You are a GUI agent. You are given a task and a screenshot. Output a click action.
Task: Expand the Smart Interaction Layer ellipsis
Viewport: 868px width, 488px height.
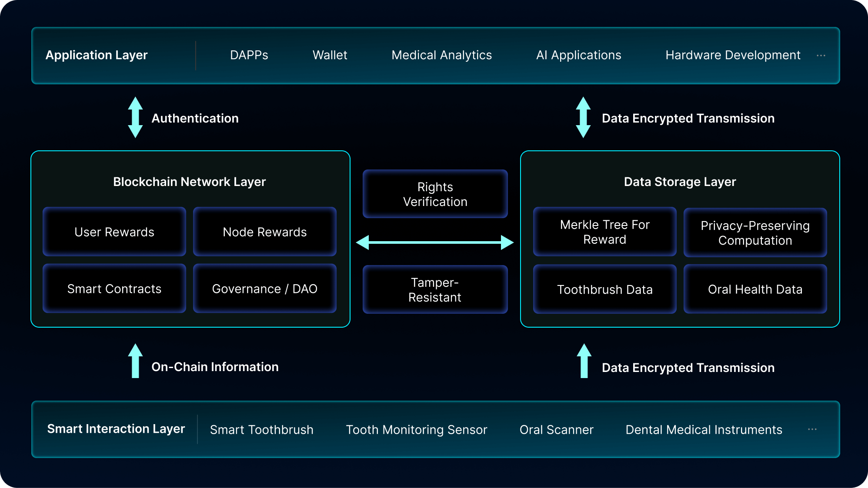tap(812, 429)
